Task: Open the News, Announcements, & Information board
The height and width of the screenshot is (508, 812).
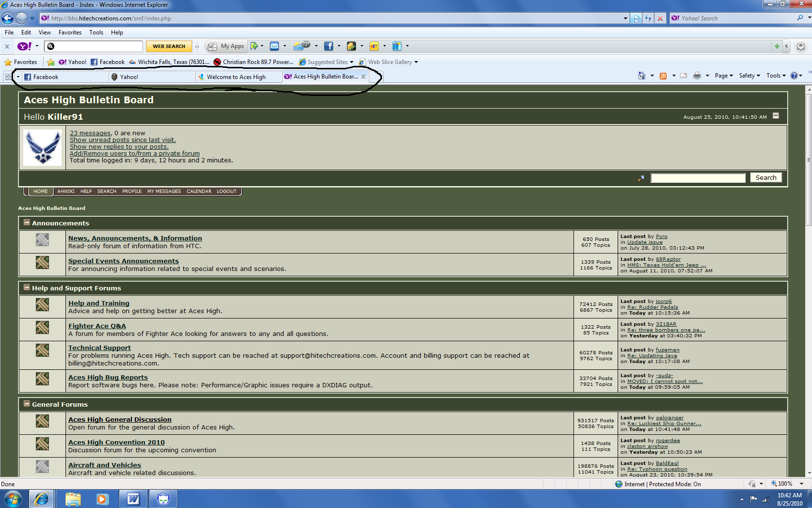Action: 135,238
